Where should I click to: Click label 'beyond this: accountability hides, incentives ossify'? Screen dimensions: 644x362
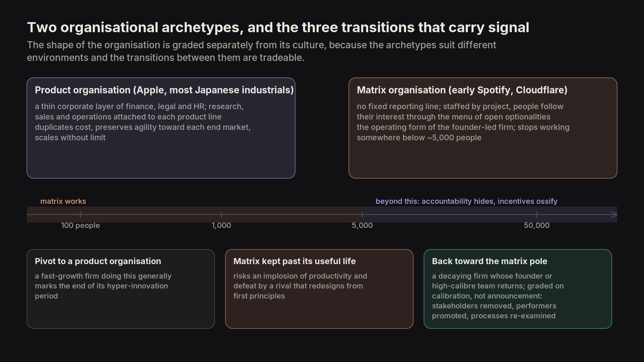pos(467,201)
